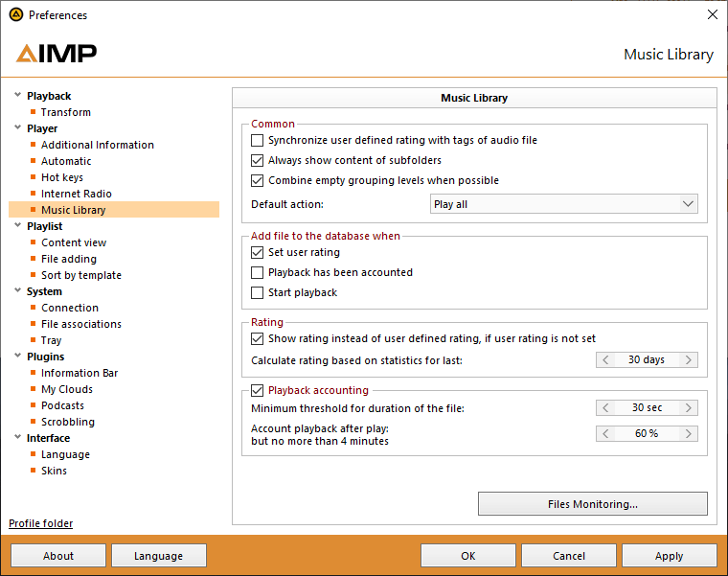Toggle the Playback accounting checkbox

[257, 390]
